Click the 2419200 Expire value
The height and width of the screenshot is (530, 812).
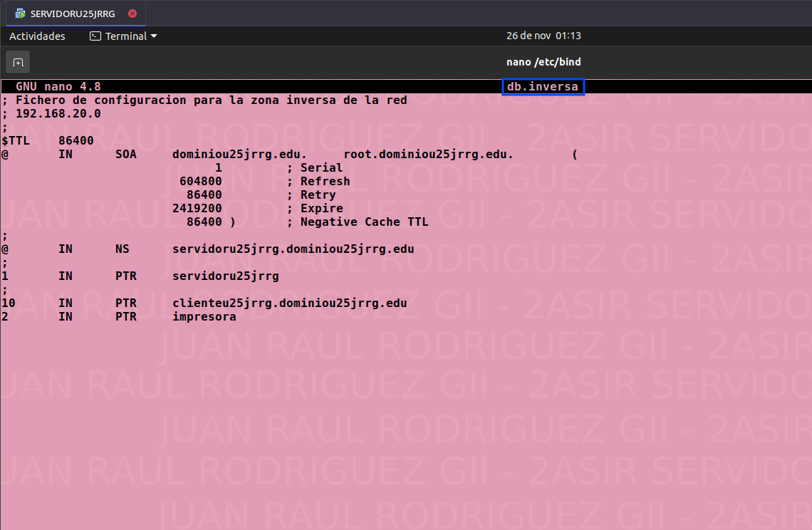click(197, 208)
